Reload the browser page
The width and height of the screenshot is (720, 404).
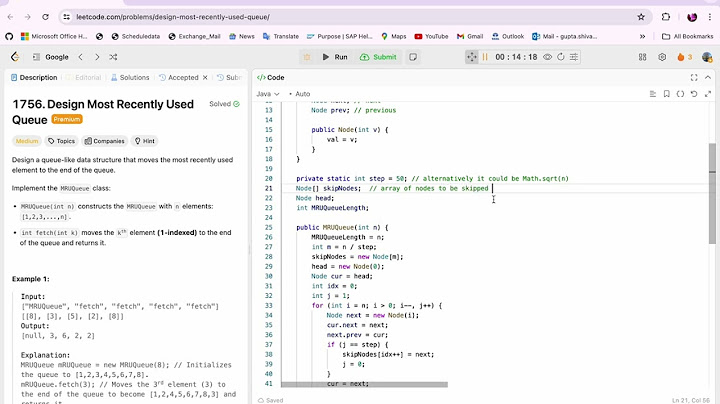pos(45,17)
